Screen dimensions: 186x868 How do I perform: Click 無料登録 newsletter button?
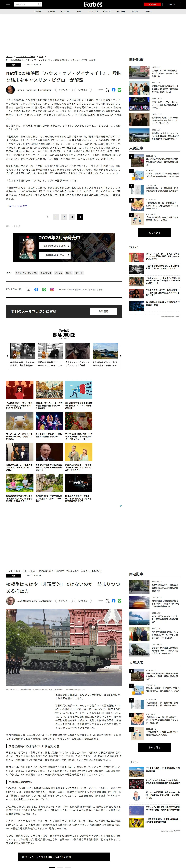pyautogui.click(x=104, y=311)
